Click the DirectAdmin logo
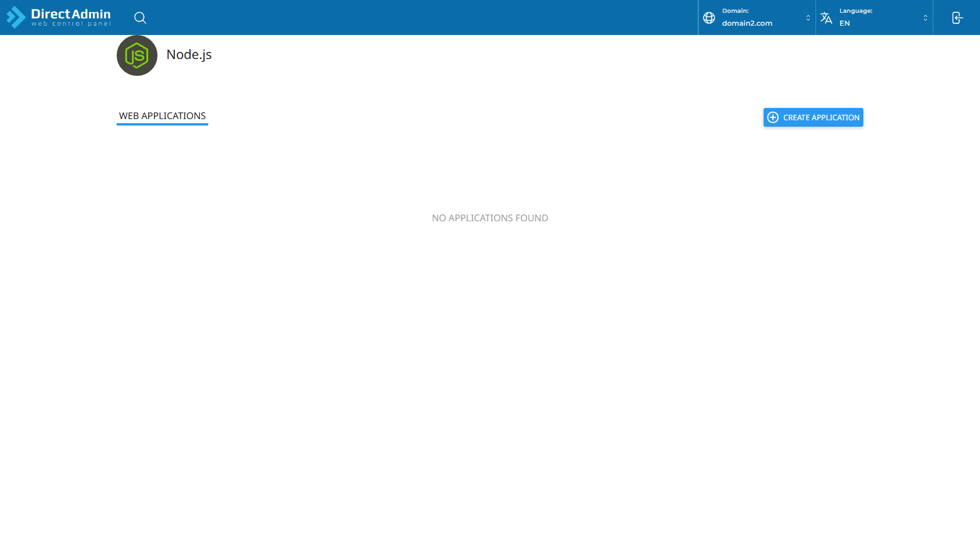Screen dimensions: 980x554 tap(58, 18)
